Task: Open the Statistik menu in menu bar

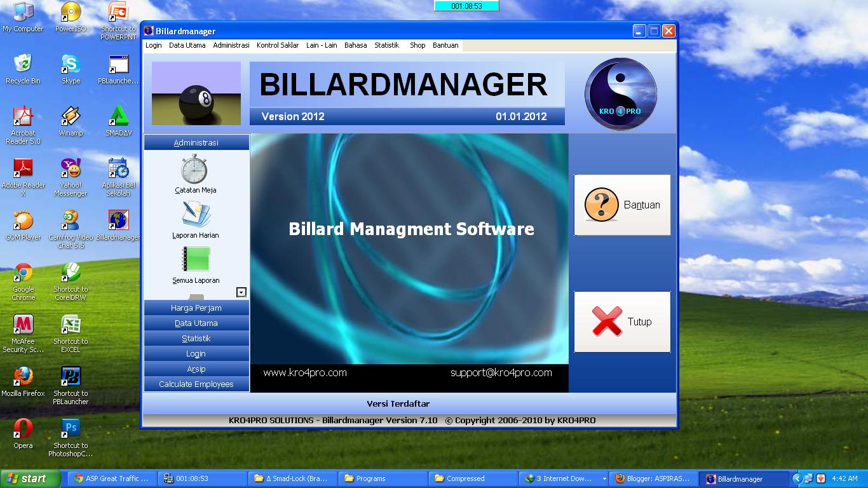Action: 386,45
